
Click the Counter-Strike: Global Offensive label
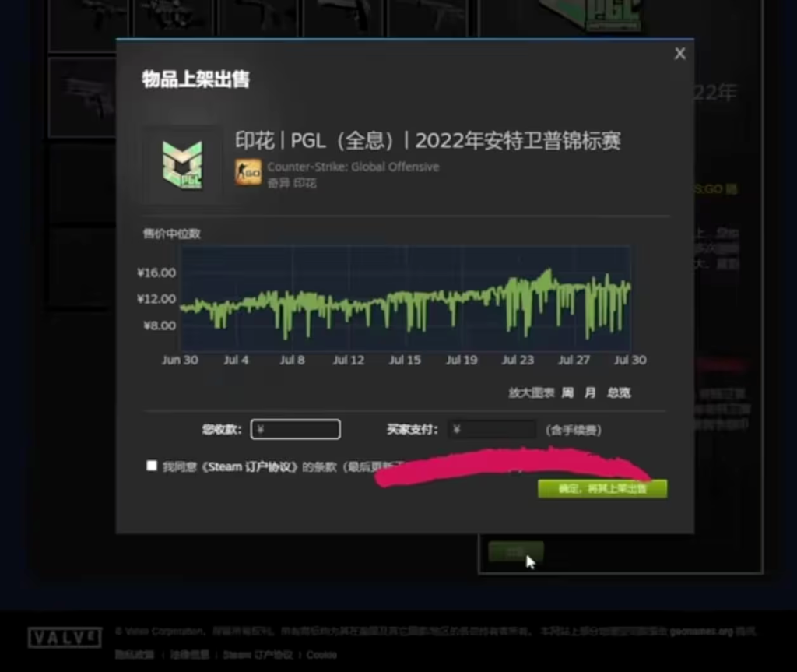pos(353,167)
